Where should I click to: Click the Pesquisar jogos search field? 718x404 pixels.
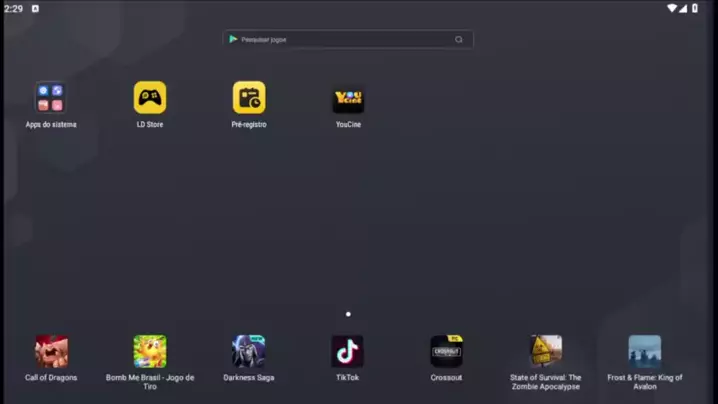[x=345, y=39]
